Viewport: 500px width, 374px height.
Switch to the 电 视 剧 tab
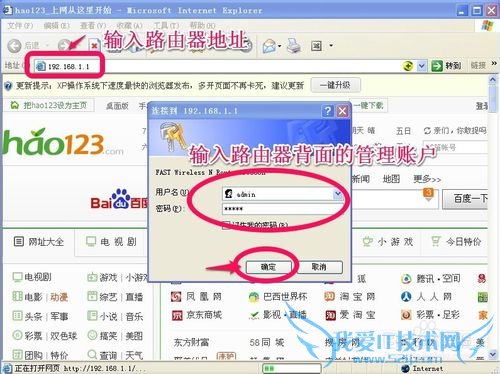[111, 242]
